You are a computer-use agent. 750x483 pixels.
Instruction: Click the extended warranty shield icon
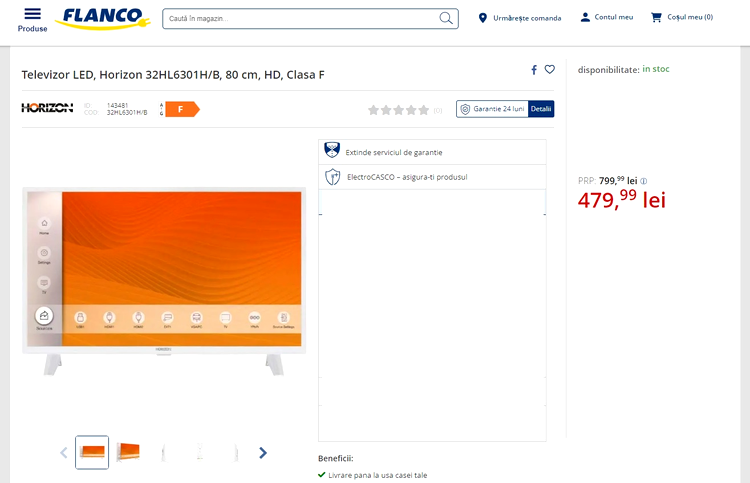332,150
